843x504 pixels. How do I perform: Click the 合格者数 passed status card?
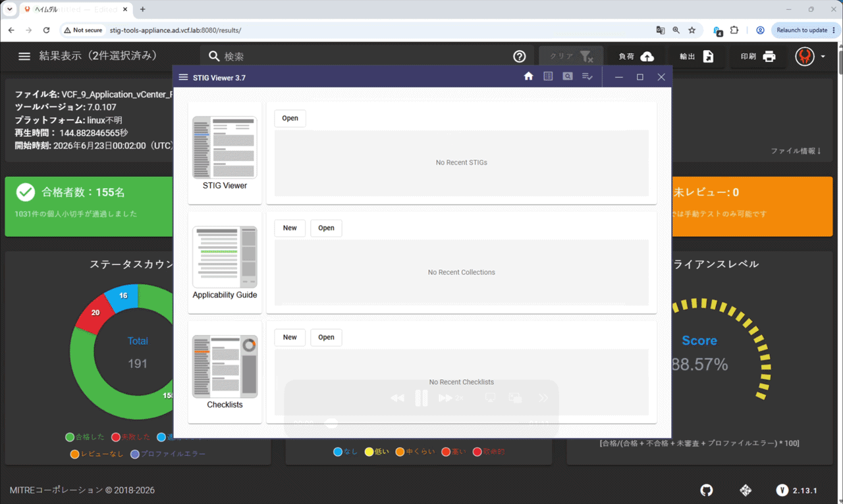(x=89, y=206)
